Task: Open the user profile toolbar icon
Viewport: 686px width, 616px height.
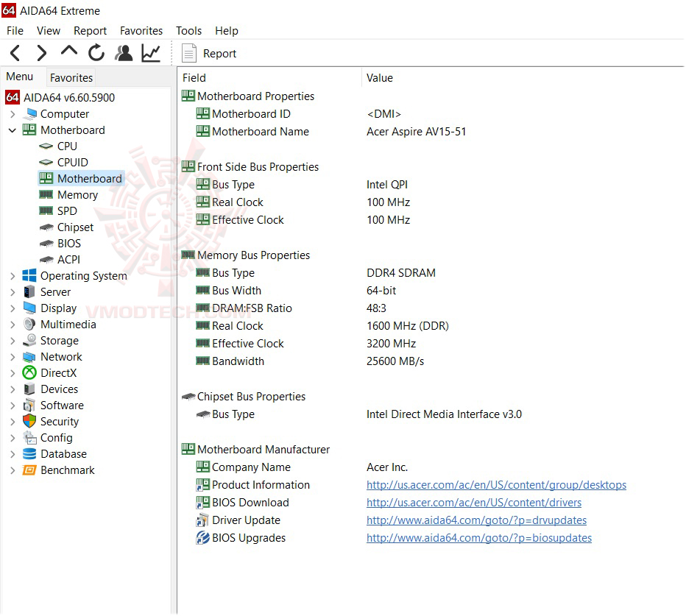Action: [124, 53]
